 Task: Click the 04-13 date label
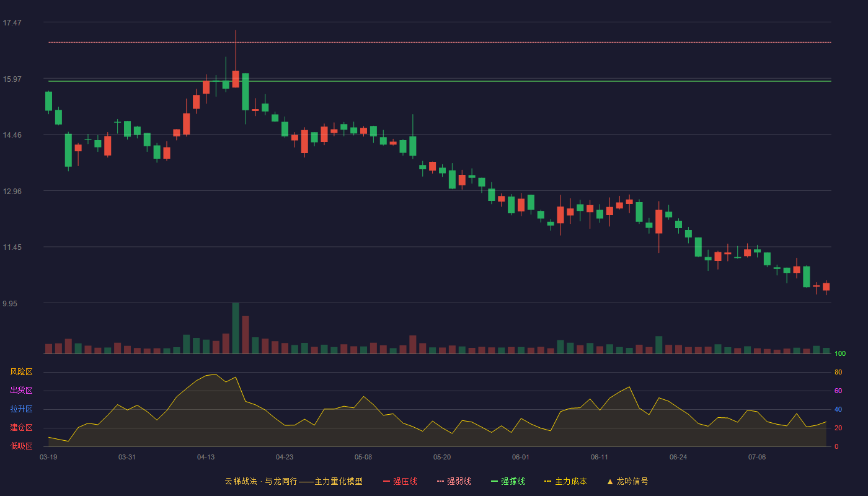click(206, 457)
